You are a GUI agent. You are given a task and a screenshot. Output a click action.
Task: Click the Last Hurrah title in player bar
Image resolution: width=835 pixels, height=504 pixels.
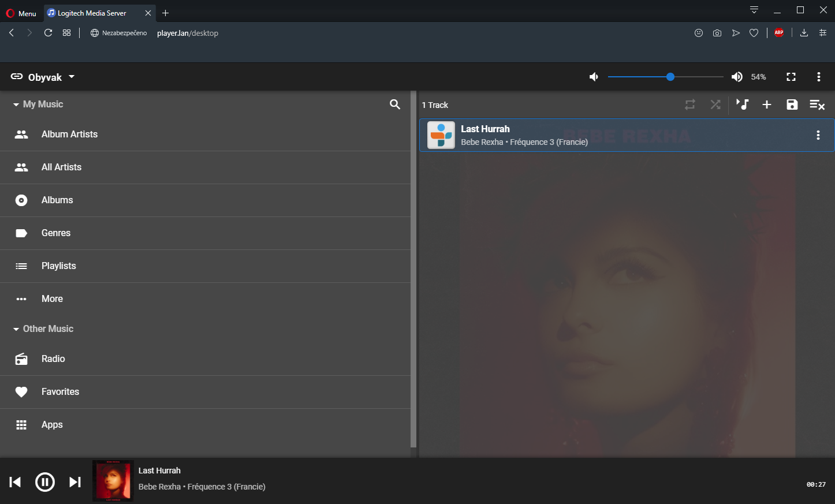[x=159, y=471]
